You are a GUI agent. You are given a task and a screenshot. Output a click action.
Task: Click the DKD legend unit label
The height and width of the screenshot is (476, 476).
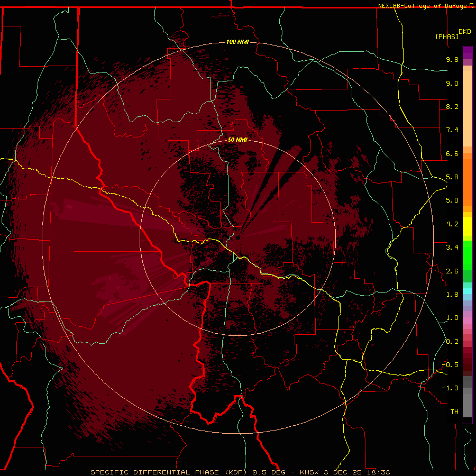[465, 32]
